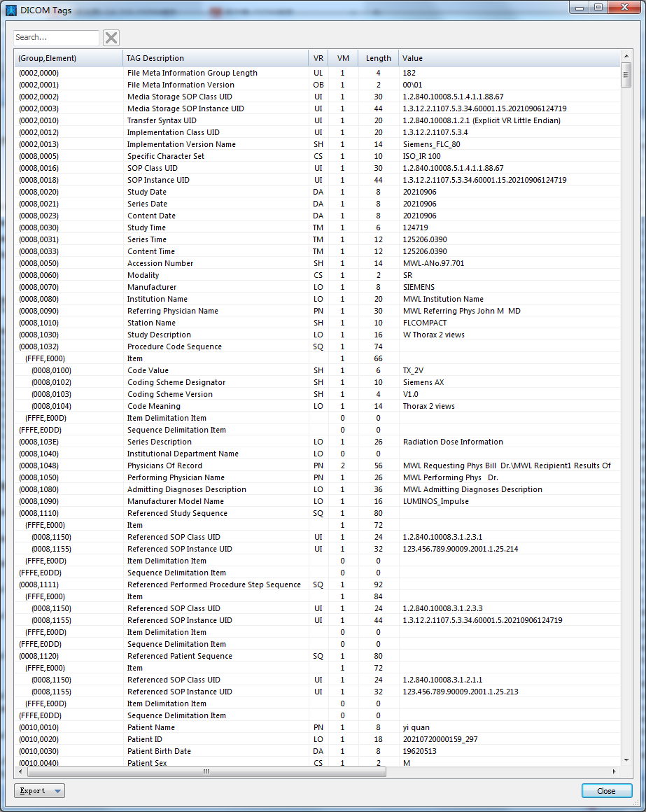The height and width of the screenshot is (812, 646).
Task: Select the Procedure Code Sequence row
Action: [317, 347]
